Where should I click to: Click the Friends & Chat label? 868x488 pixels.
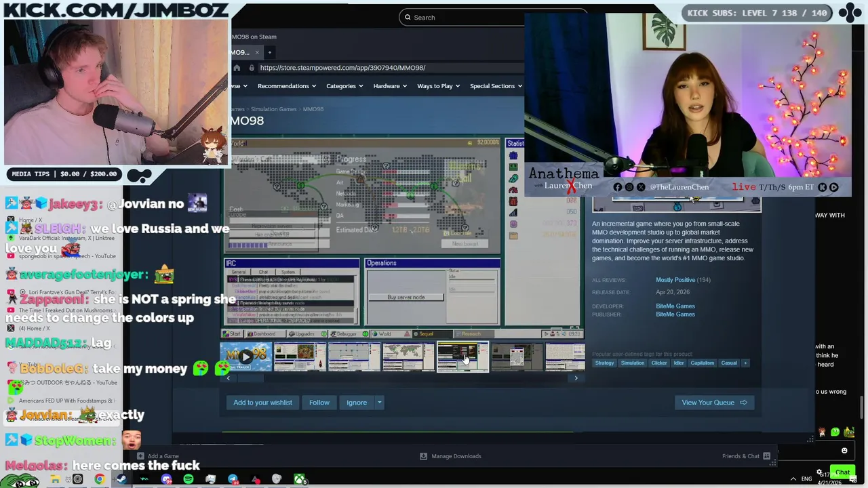(x=741, y=456)
